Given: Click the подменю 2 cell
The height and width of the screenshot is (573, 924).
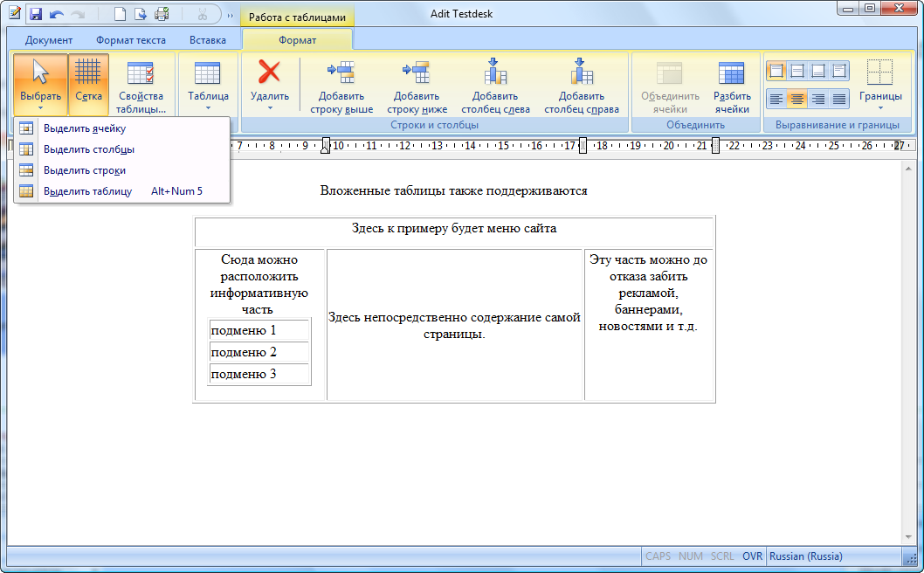Looking at the screenshot, I should click(x=259, y=352).
